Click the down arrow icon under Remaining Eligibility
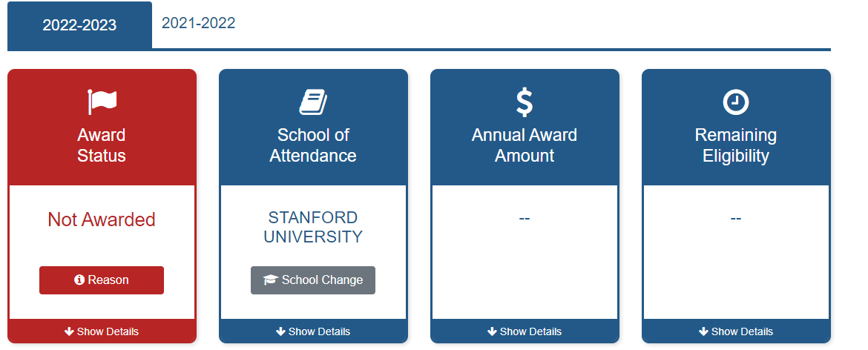 [x=703, y=331]
